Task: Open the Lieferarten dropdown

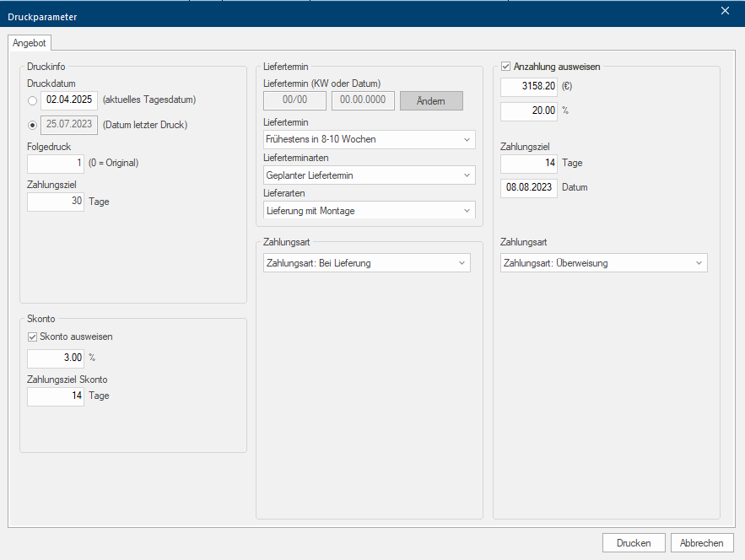Action: point(369,211)
